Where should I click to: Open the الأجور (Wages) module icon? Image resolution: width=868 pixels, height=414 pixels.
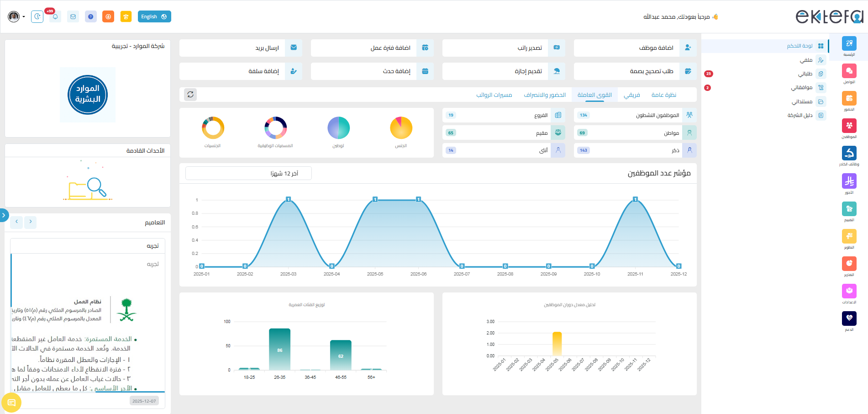(849, 181)
